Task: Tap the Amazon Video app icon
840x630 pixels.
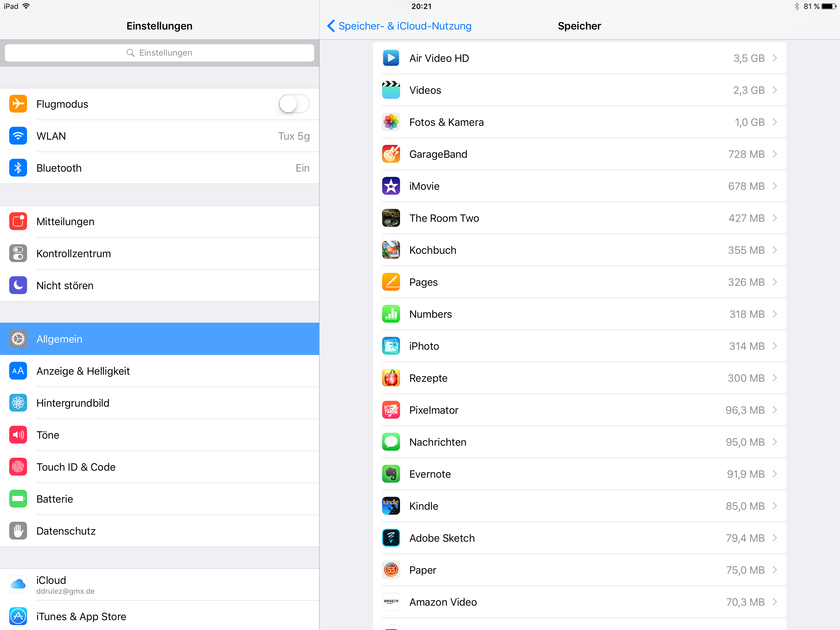Action: coord(391,602)
